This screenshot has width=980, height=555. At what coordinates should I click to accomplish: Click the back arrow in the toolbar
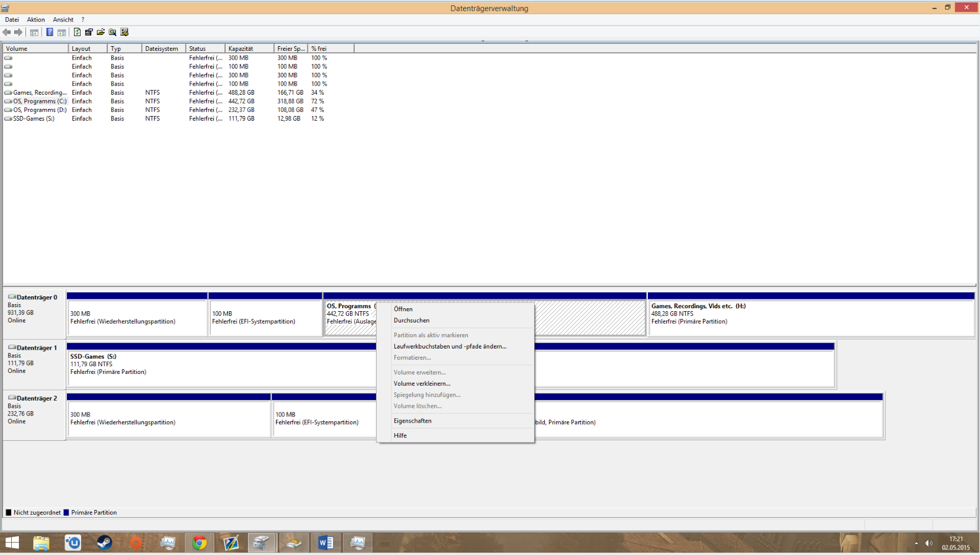pos(7,33)
